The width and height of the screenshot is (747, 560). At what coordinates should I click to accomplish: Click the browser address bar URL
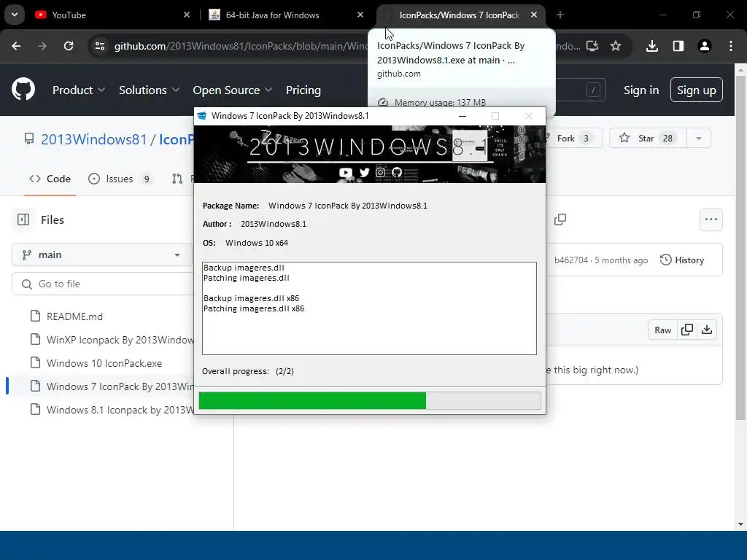(241, 46)
